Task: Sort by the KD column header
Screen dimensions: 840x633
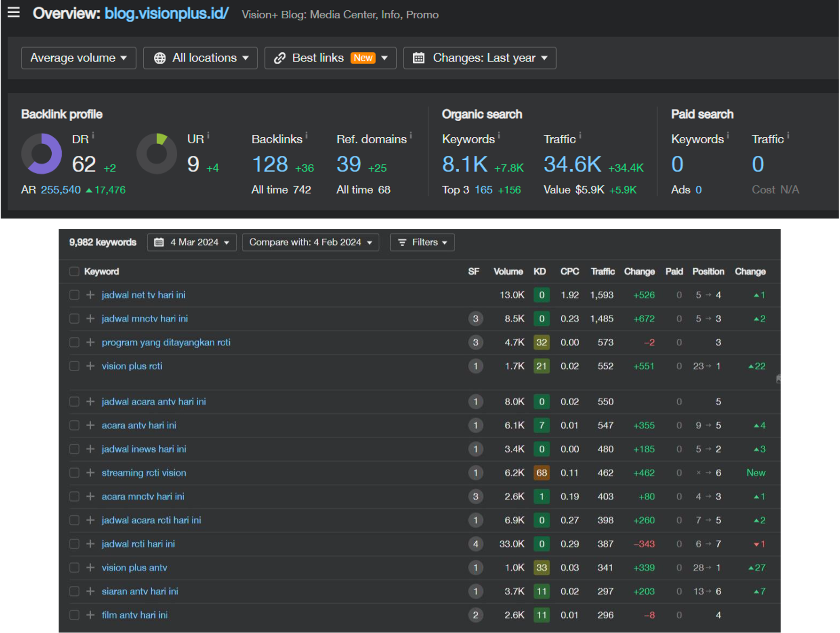Action: point(539,271)
